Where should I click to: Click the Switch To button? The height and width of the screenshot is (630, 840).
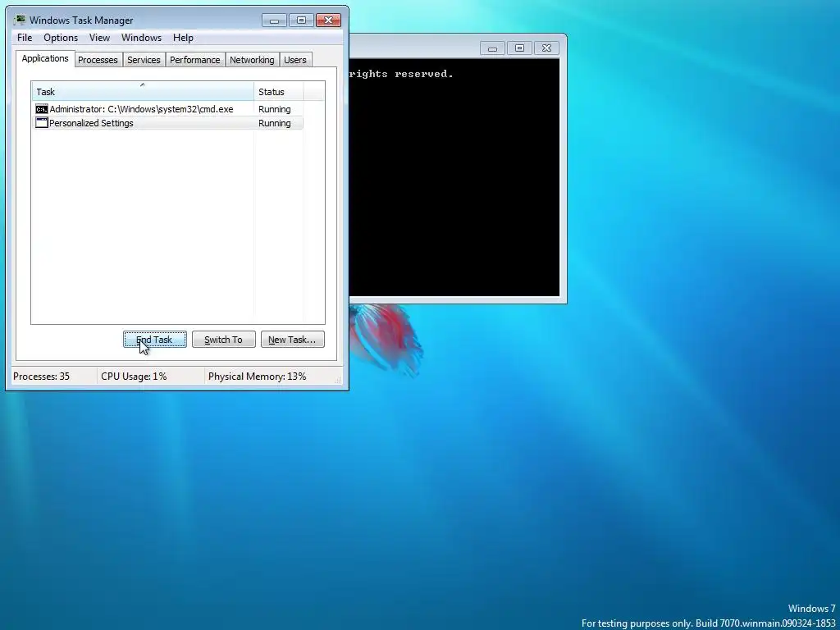point(223,340)
